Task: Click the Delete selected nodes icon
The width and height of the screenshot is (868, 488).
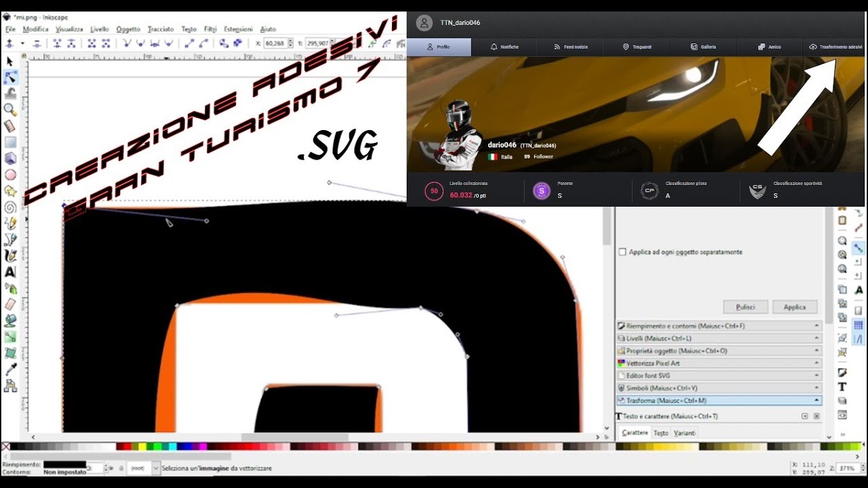Action: 37,43
